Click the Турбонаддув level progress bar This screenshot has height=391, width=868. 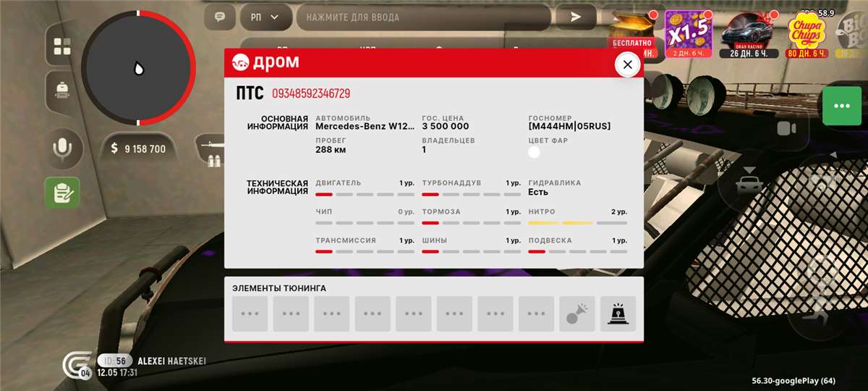(x=471, y=195)
